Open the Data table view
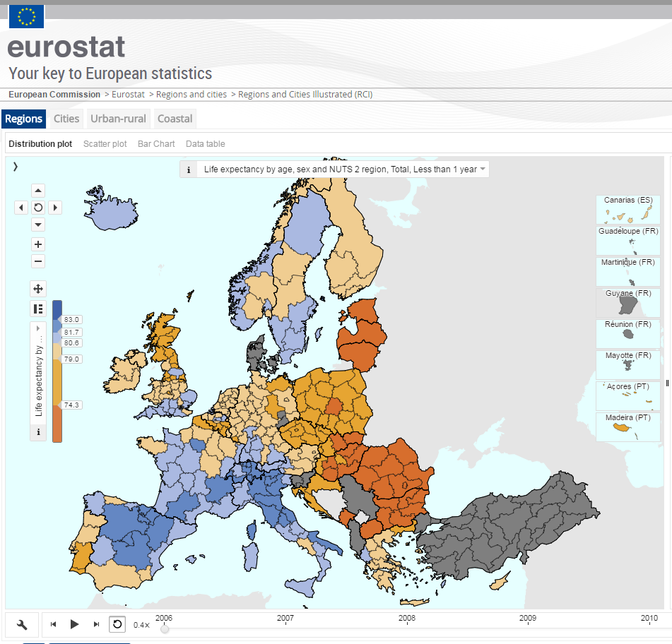This screenshot has width=672, height=644. (205, 143)
